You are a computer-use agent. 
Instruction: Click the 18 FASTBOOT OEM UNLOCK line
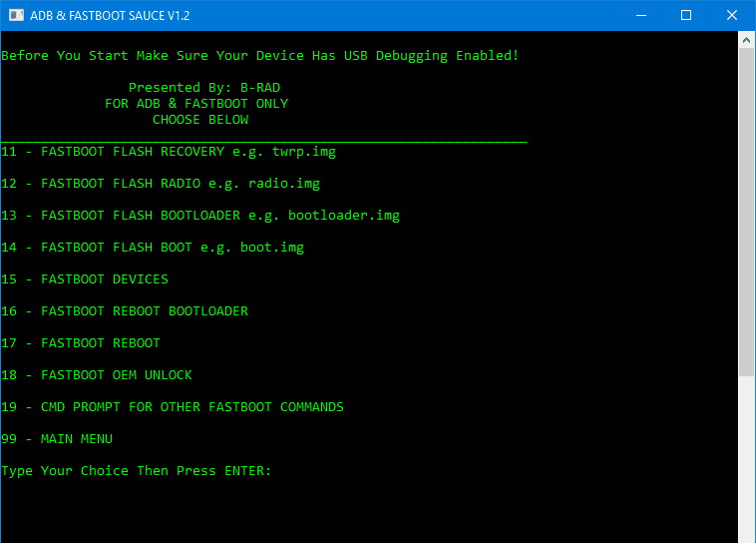[x=97, y=374]
